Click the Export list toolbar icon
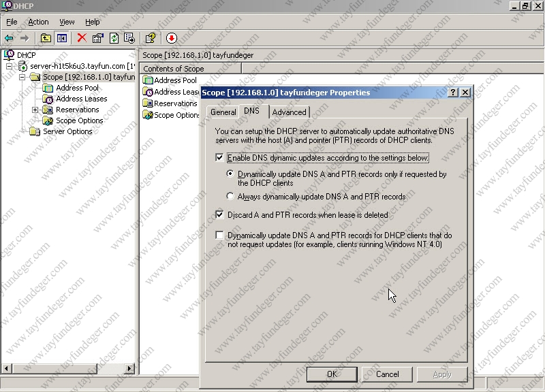The image size is (545, 392). point(129,38)
